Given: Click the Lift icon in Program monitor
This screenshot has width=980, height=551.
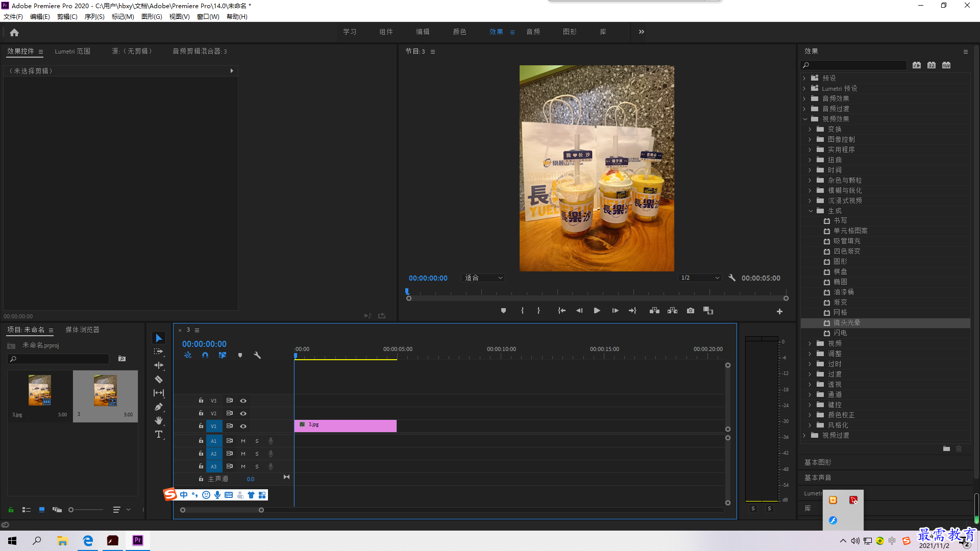Looking at the screenshot, I should click(654, 311).
